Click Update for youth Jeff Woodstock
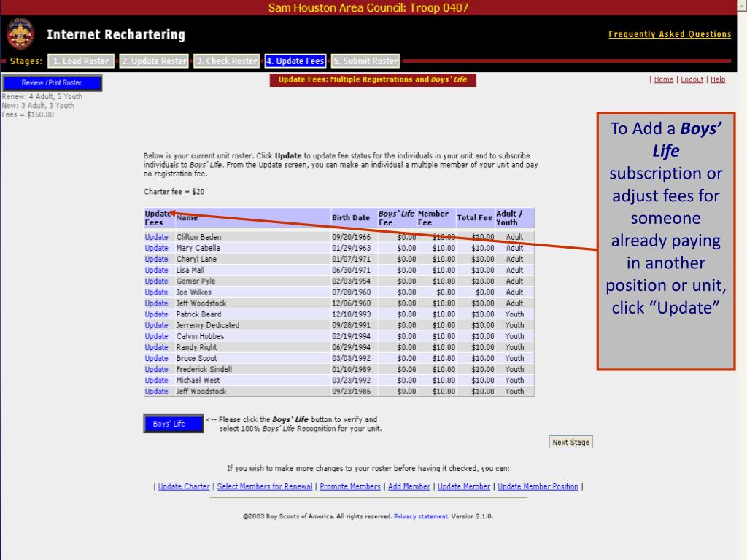 click(x=156, y=392)
